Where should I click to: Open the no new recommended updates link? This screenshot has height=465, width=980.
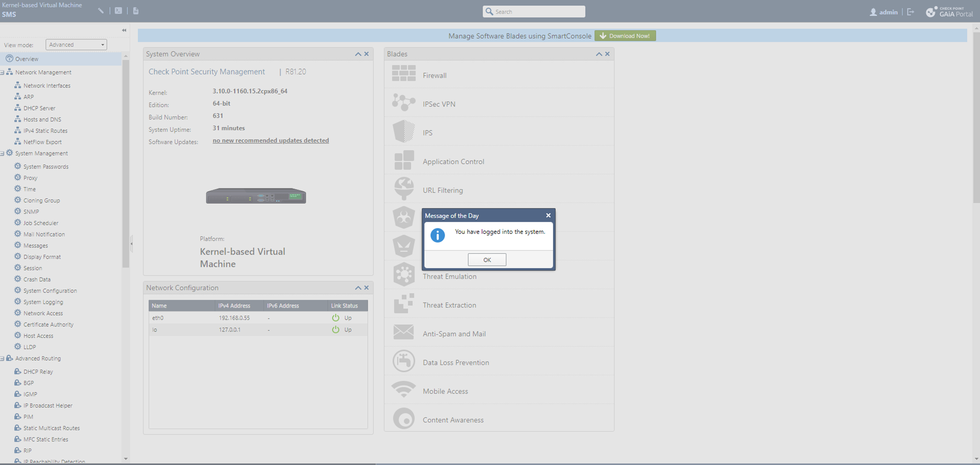[271, 141]
